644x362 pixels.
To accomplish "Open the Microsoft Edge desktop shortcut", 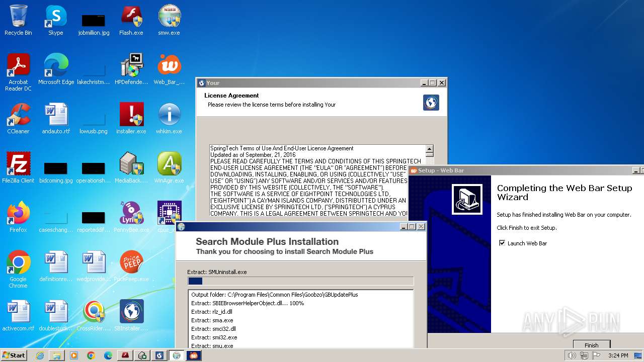I will [x=56, y=69].
